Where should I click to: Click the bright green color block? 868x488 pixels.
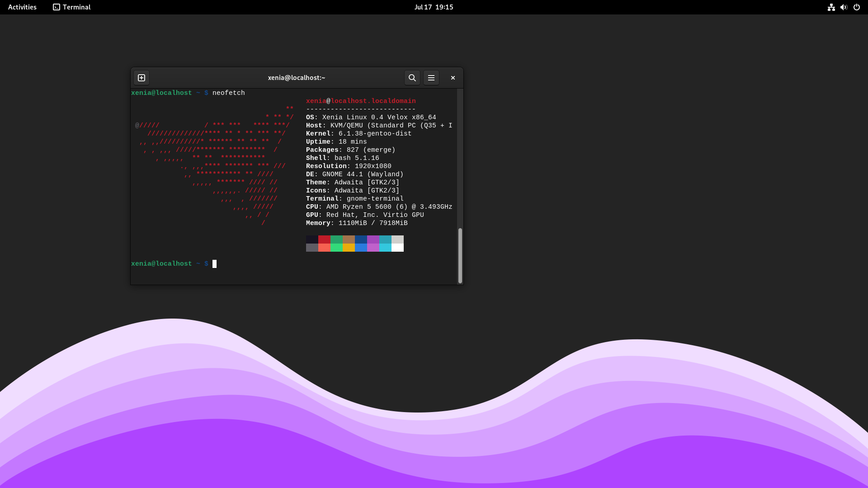pos(336,248)
